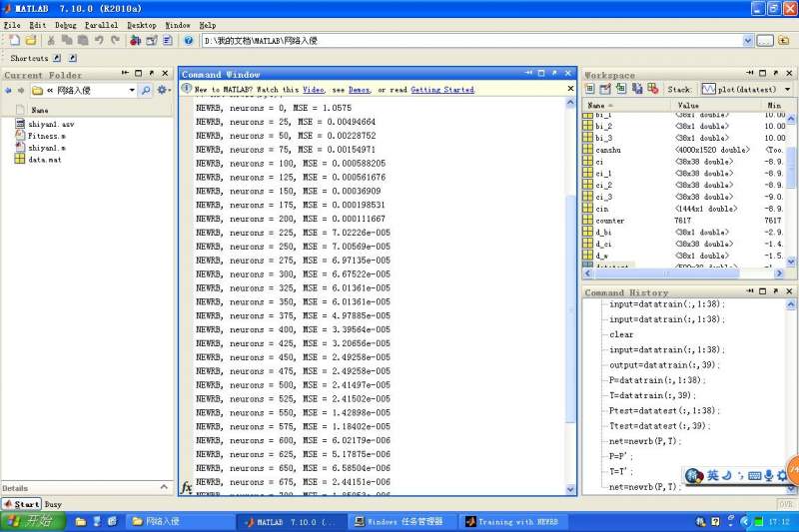Image resolution: width=799 pixels, height=532 pixels.
Task: Create a new M-file from toolbar
Action: [14, 41]
